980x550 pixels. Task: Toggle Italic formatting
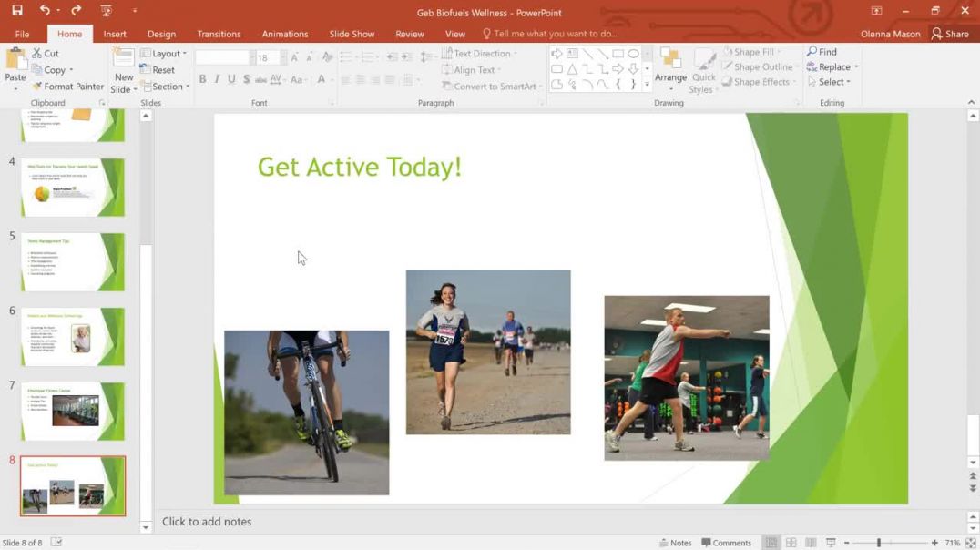click(217, 79)
